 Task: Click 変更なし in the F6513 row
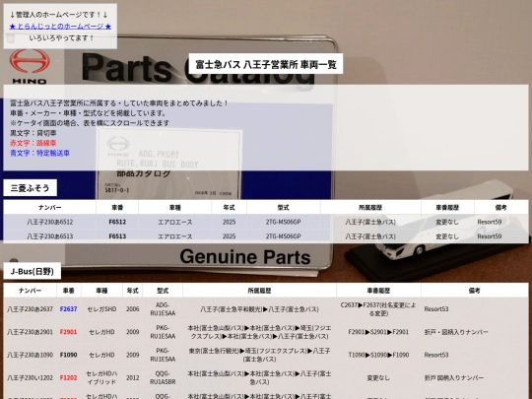pyautogui.click(x=447, y=236)
